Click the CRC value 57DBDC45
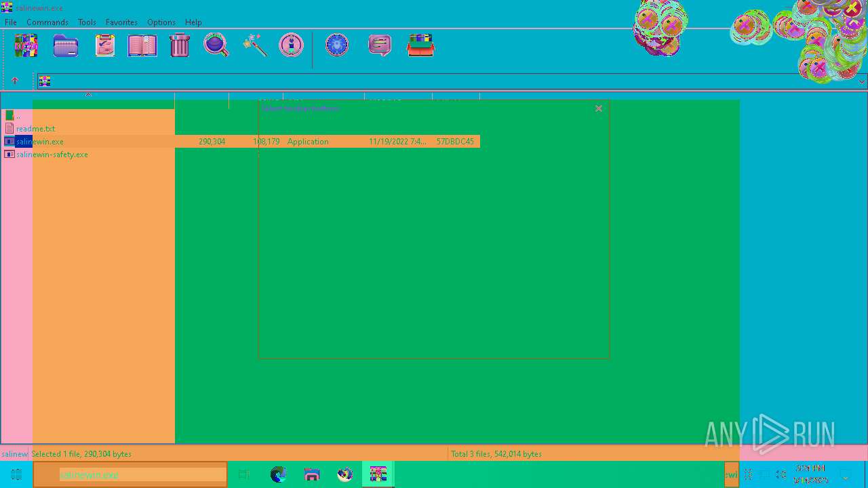This screenshot has height=488, width=868. pos(455,142)
